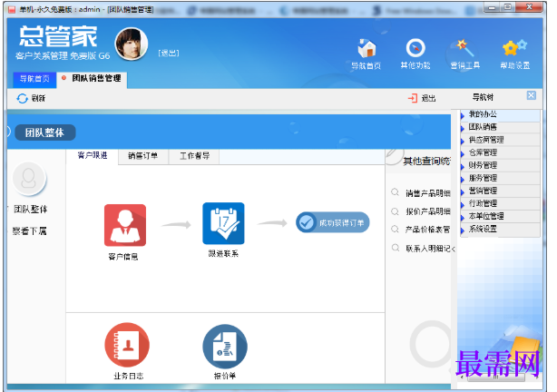The image size is (557, 392).
Task: Open the 报价单 document icon
Action: [225, 347]
